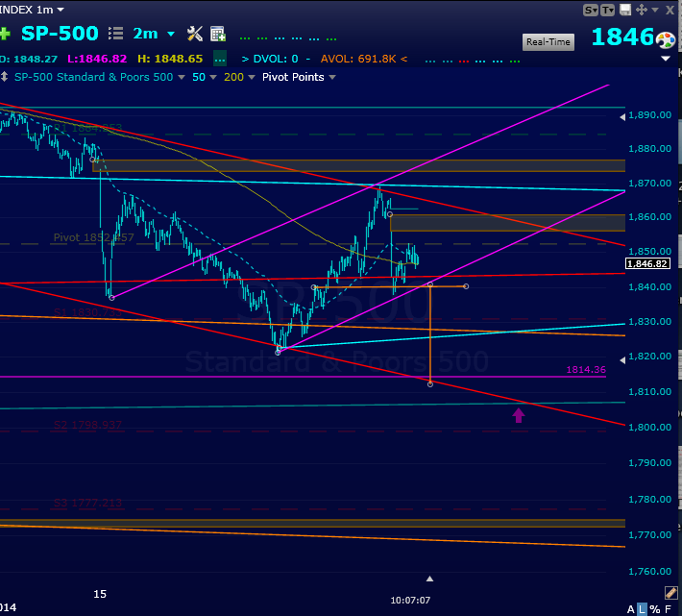Click the 1,820.00 price axis label
Screen dimensions: 682x616
pos(649,356)
